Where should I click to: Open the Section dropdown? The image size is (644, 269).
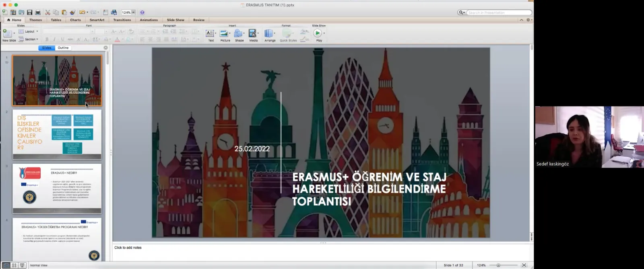[29, 39]
